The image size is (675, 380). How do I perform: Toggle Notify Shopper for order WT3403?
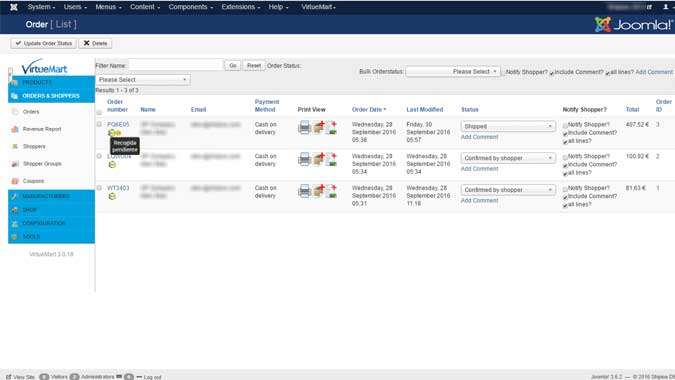(x=565, y=189)
